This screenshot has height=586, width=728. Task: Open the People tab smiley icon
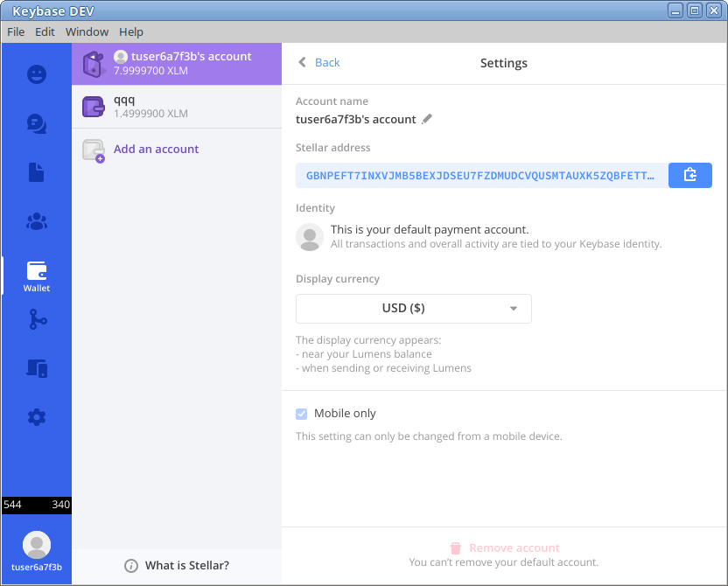click(37, 74)
